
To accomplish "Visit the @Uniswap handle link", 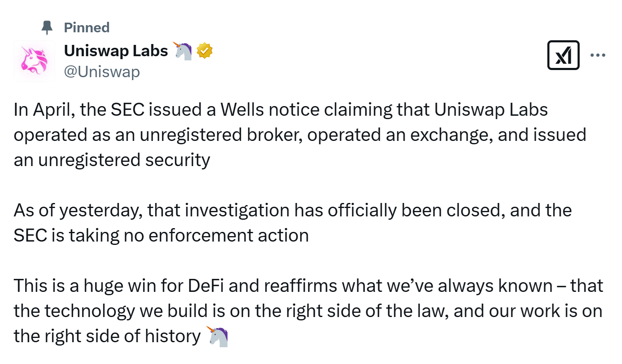I will pos(102,72).
